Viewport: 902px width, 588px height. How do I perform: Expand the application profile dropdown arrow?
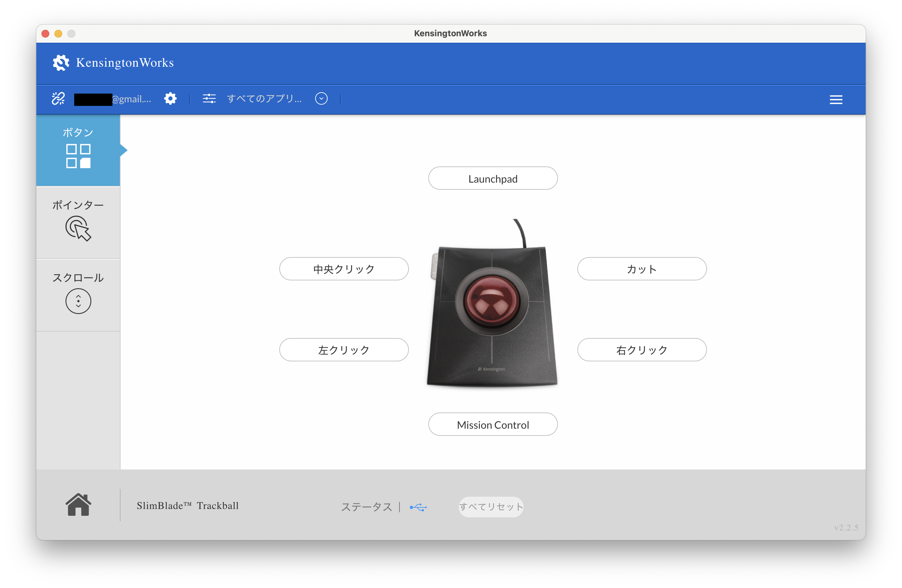[x=321, y=99]
